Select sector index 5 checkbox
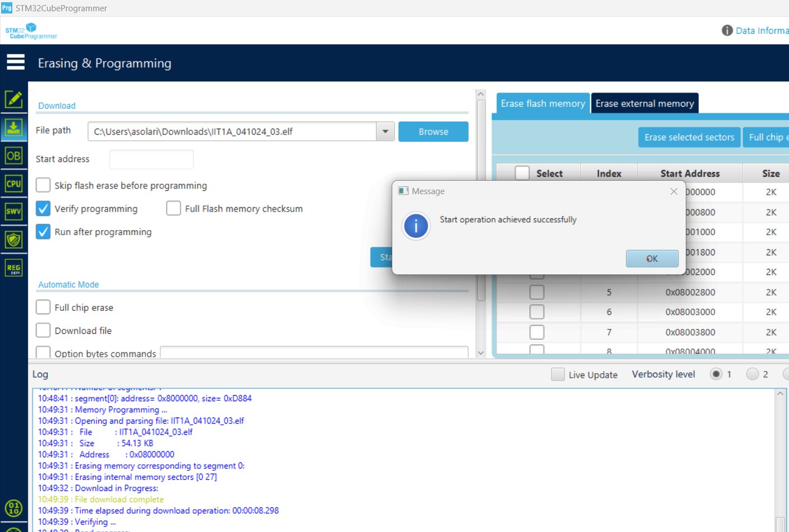Image resolution: width=789 pixels, height=532 pixels. click(537, 292)
